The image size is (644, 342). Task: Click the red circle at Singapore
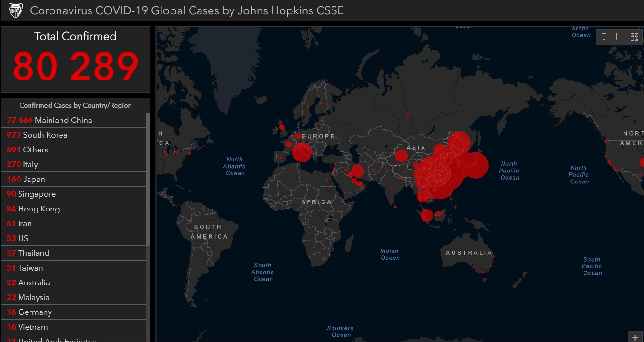pyautogui.click(x=427, y=215)
